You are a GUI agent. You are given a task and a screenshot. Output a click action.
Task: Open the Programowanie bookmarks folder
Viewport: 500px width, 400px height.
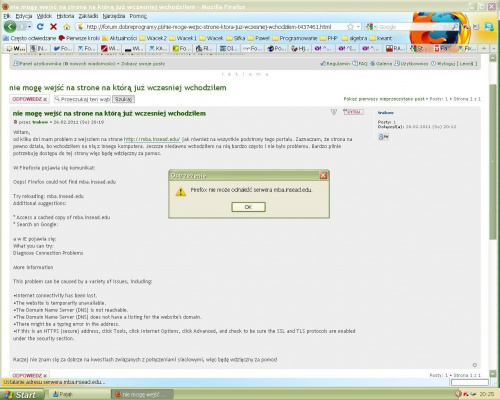(295, 38)
